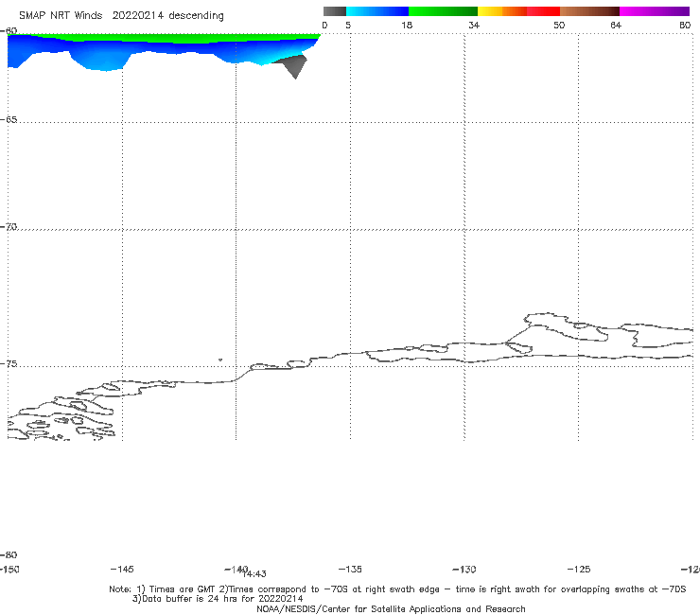Click the longitude label '-130'
The height and width of the screenshot is (615, 700).
(464, 569)
